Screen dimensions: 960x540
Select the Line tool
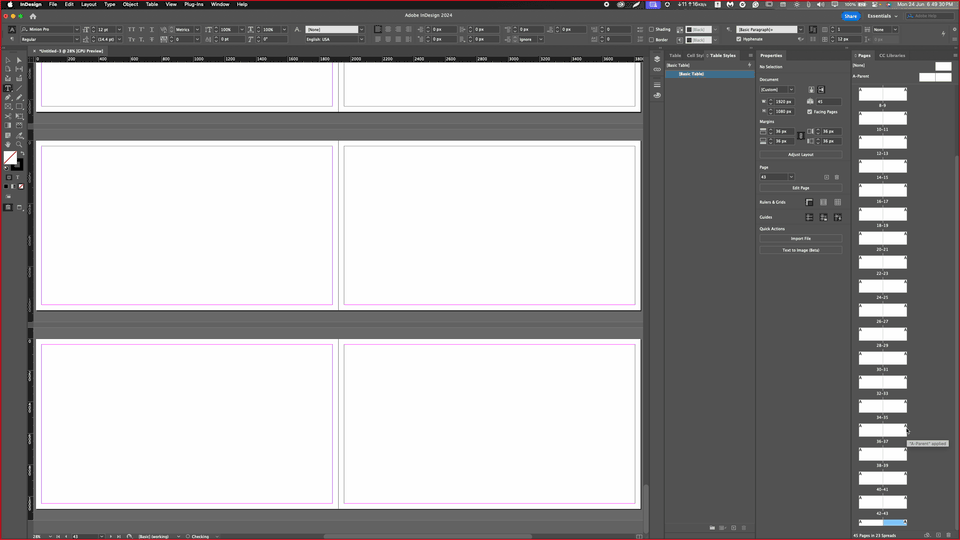click(x=19, y=88)
